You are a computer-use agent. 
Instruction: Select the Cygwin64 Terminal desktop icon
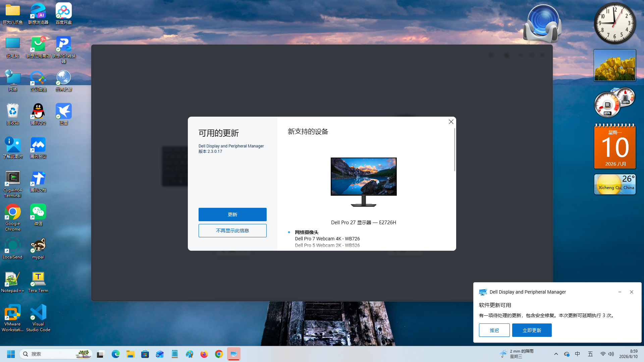[x=13, y=184]
